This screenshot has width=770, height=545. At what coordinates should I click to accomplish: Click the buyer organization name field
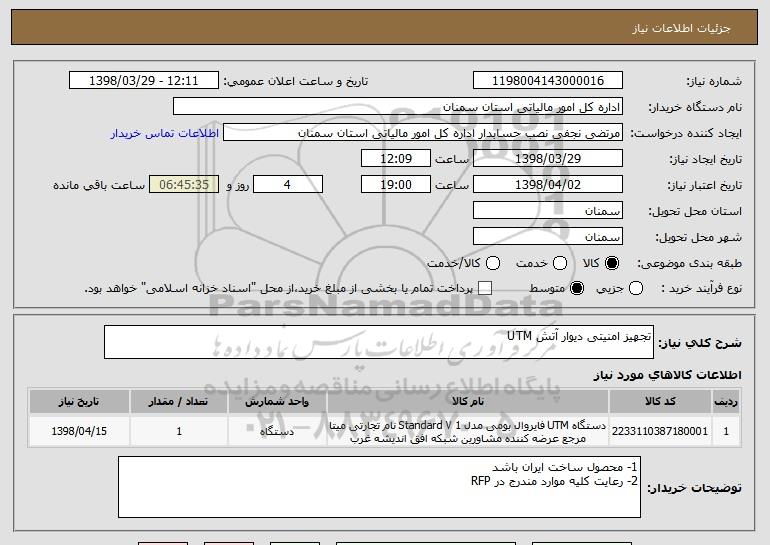(398, 107)
